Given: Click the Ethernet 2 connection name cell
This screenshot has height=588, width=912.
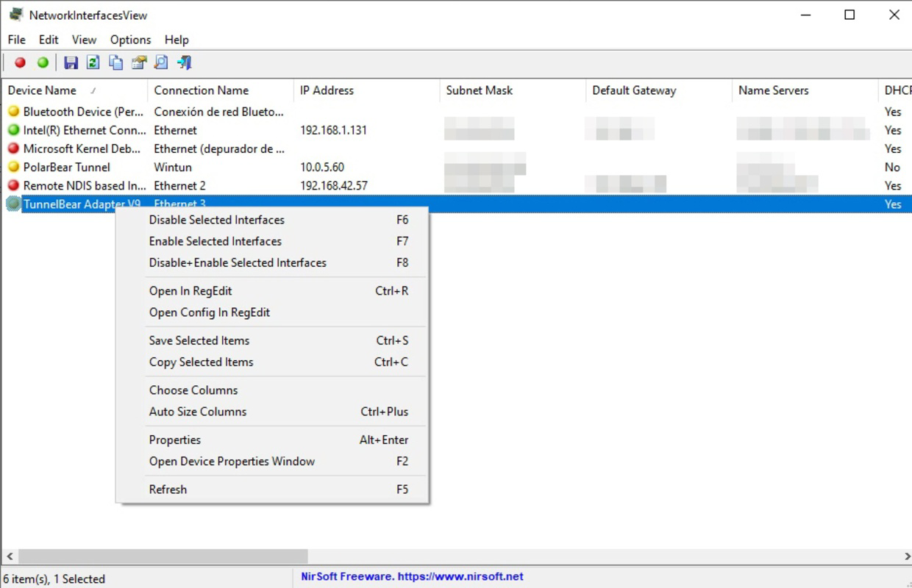Looking at the screenshot, I should pyautogui.click(x=179, y=185).
